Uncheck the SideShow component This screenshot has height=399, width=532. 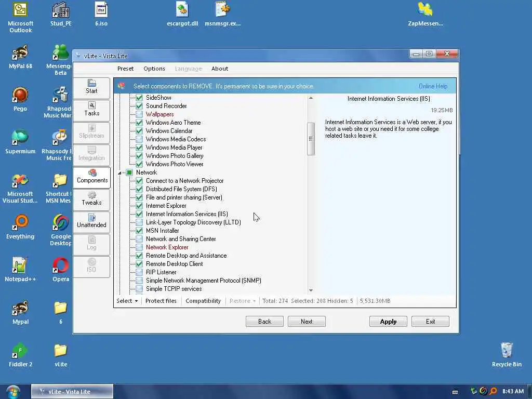pyautogui.click(x=139, y=98)
